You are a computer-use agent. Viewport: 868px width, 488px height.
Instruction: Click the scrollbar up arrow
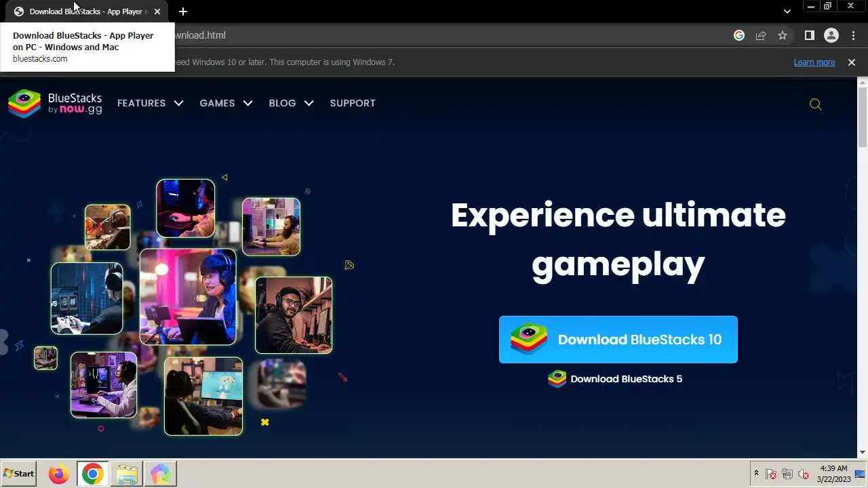click(x=863, y=84)
